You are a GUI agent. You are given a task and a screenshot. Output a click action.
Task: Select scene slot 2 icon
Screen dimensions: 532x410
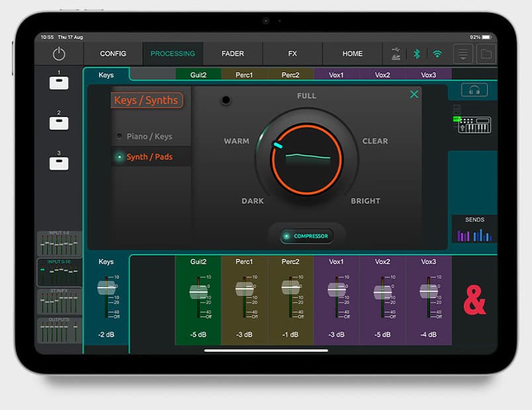[59, 123]
